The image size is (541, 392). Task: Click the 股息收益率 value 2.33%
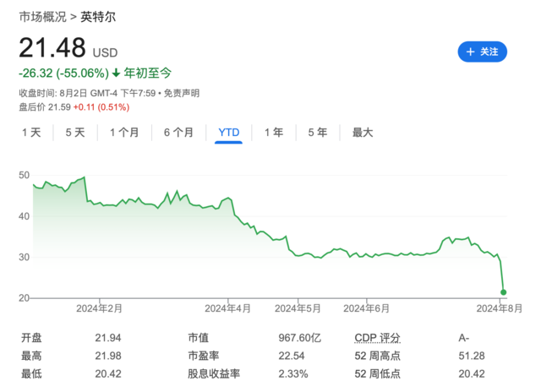tap(293, 373)
